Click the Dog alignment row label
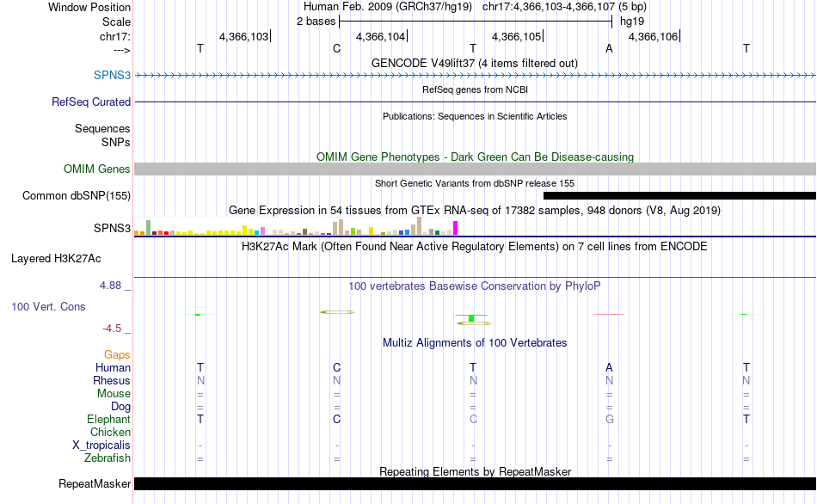Viewport: 817px width, 504px height. [121, 407]
